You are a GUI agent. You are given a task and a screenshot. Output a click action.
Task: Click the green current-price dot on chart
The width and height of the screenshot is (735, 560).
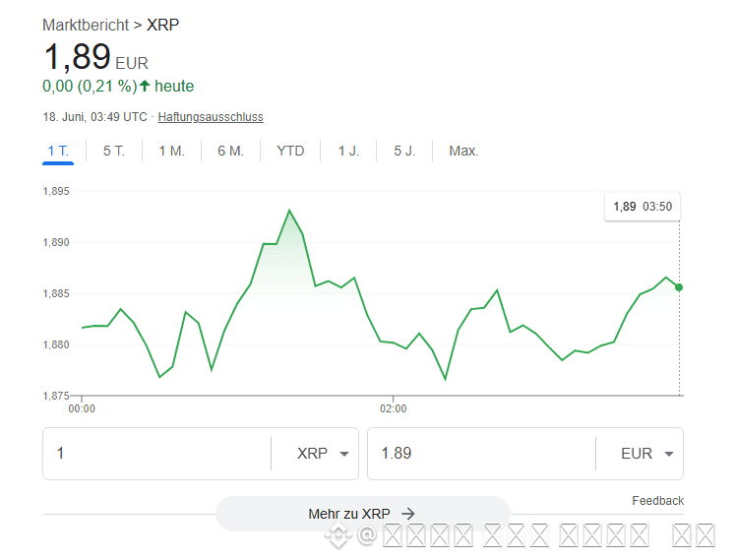tap(679, 287)
